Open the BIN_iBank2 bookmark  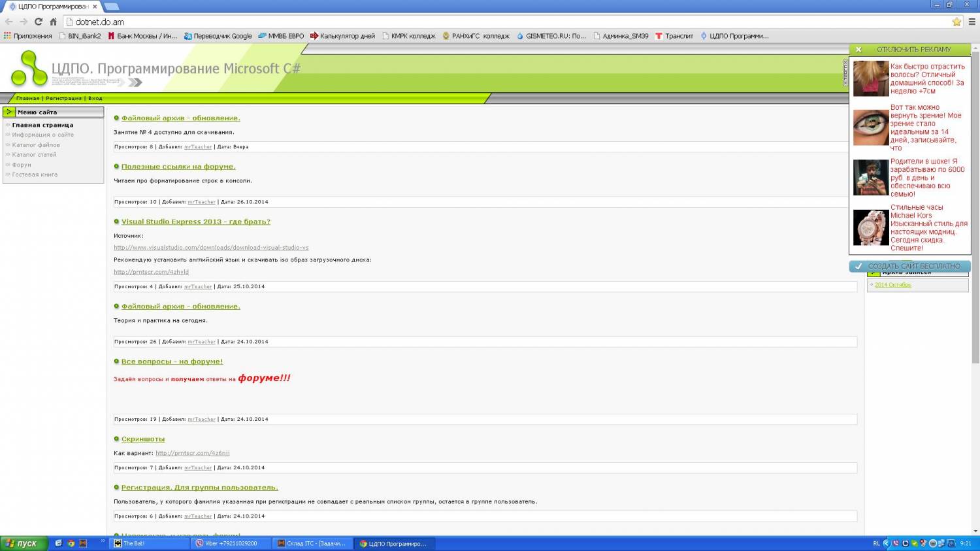pyautogui.click(x=80, y=36)
